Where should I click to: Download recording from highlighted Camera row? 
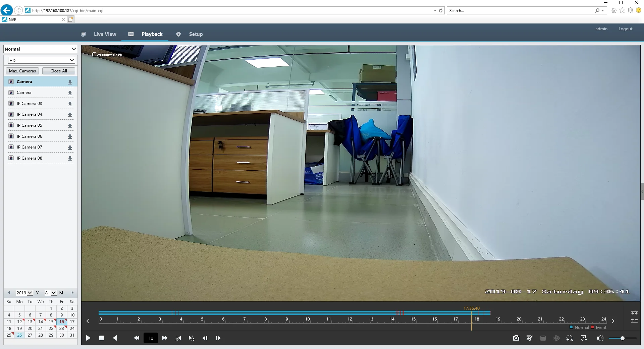point(70,82)
